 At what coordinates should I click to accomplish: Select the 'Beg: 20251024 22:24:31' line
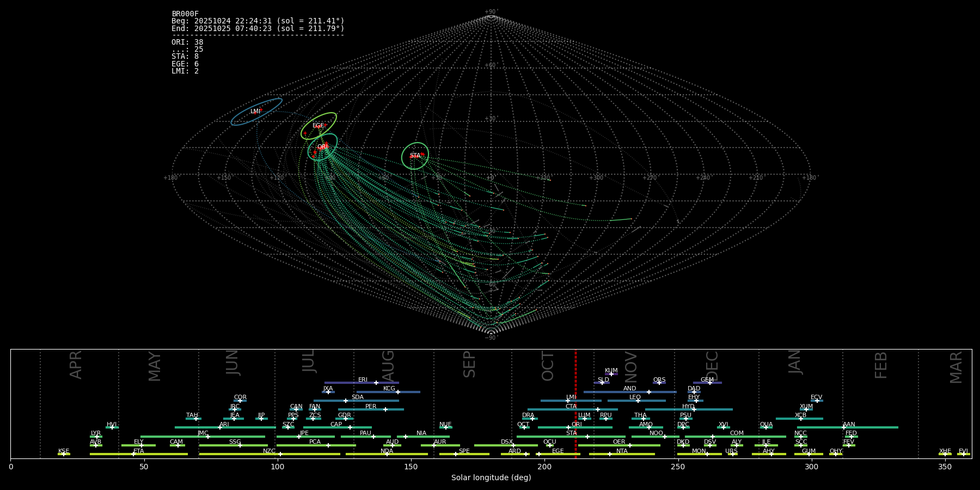(x=258, y=21)
